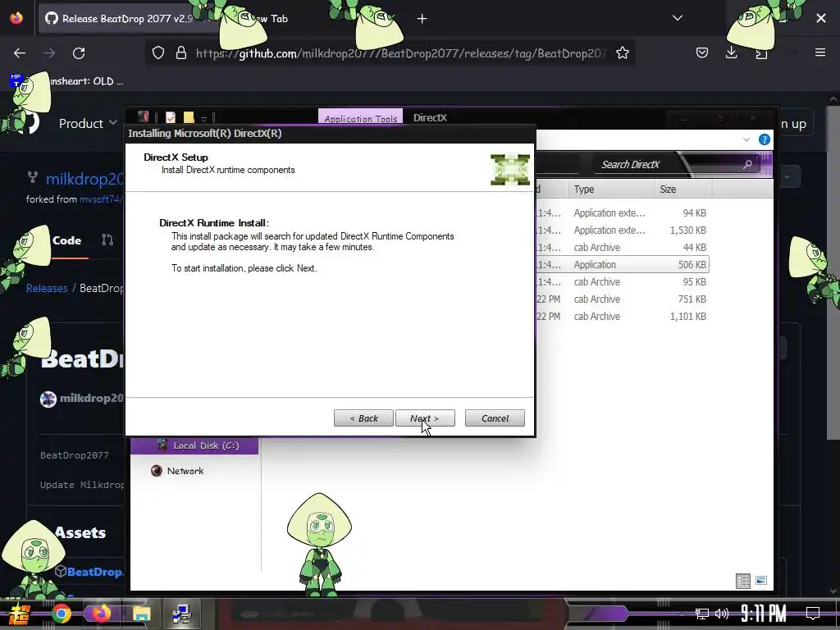Select the 1,101 KB cab Archive row
This screenshot has height=630, width=840.
623,317
